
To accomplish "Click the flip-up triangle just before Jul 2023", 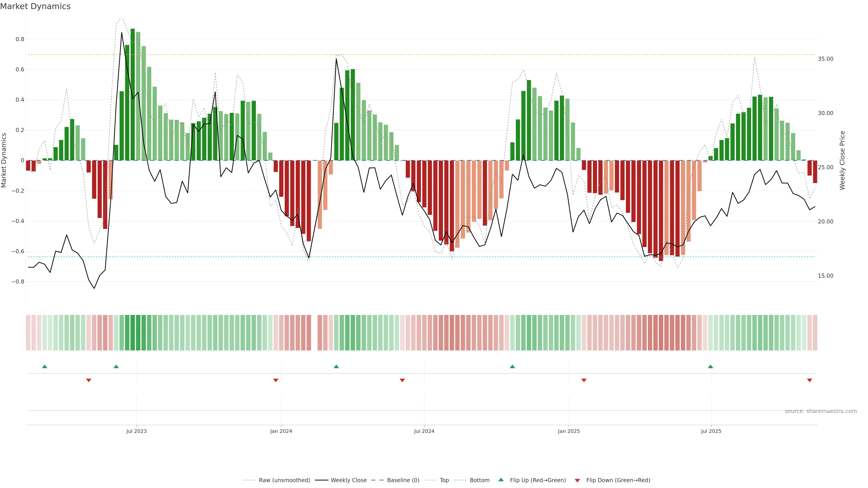I will point(116,366).
